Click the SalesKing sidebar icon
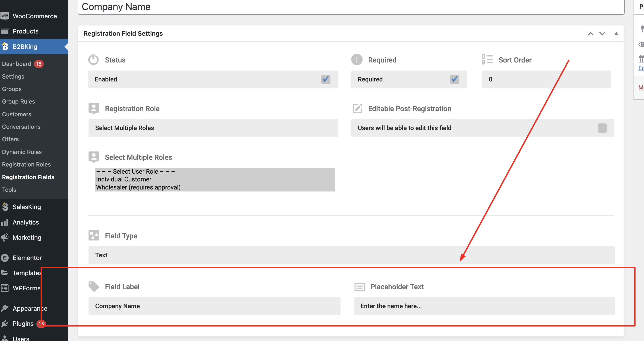This screenshot has height=341, width=644. pyautogui.click(x=5, y=207)
